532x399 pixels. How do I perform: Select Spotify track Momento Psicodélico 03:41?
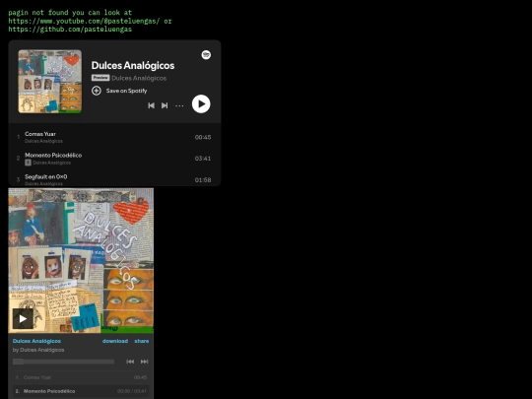click(114, 158)
